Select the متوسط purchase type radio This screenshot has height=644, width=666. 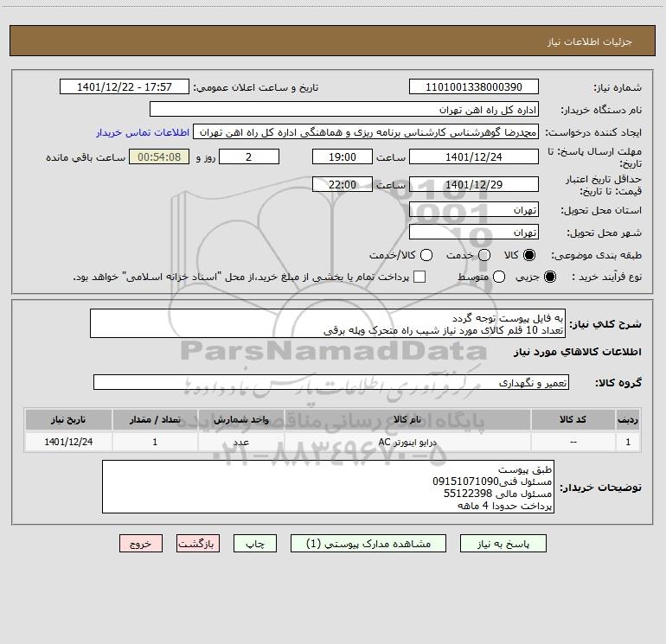[x=499, y=277]
